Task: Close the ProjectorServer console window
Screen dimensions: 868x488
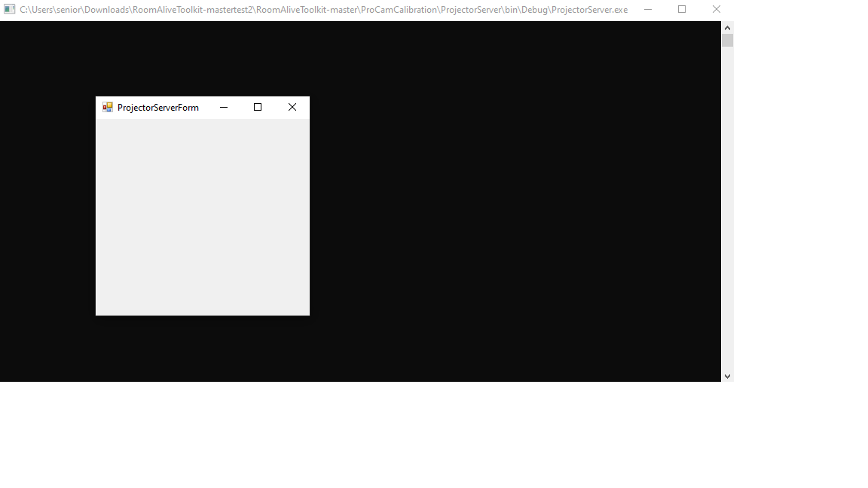Action: pos(716,9)
